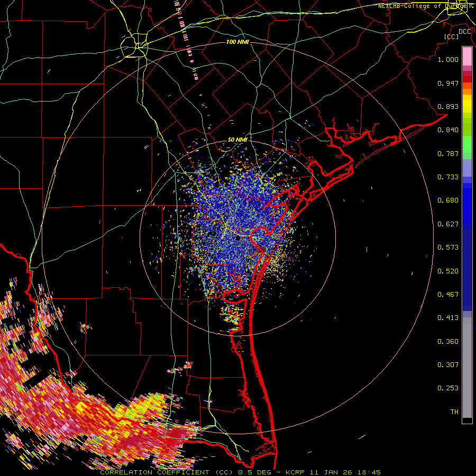The image size is (476, 476).
Task: Click the 0.947 value on the color scale
Action: [448, 83]
